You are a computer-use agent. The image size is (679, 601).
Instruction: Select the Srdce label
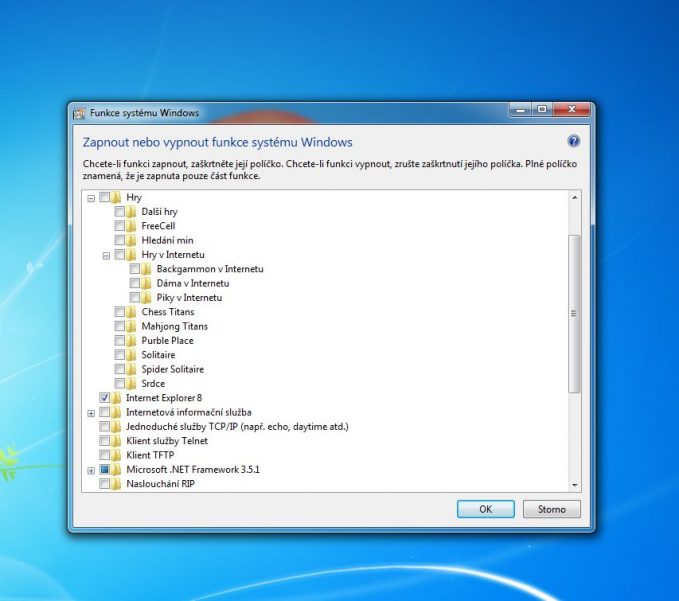153,383
